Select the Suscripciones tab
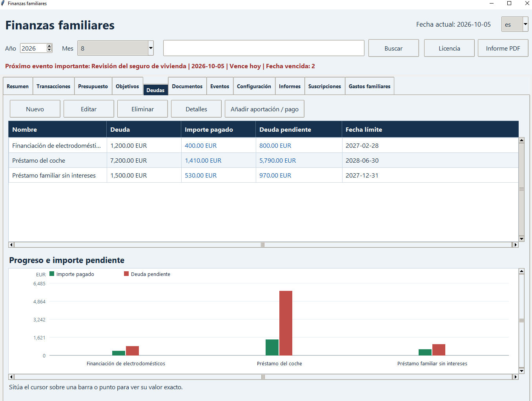 point(324,86)
